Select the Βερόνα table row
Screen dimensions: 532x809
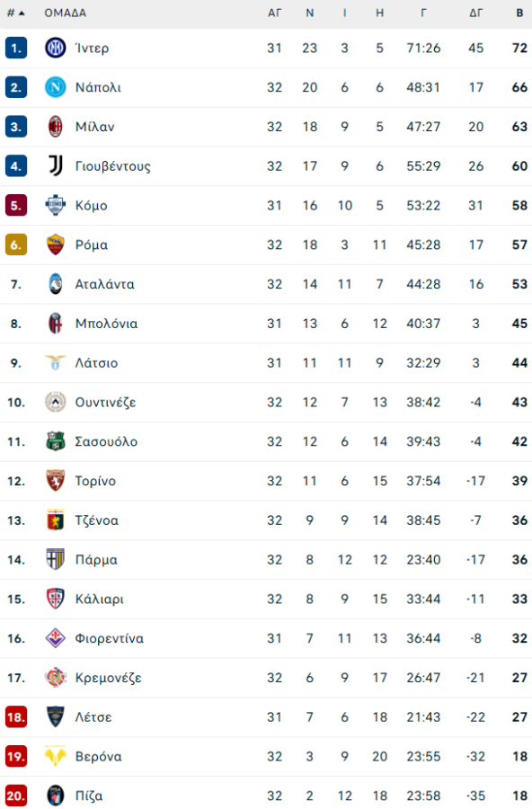[x=266, y=756]
